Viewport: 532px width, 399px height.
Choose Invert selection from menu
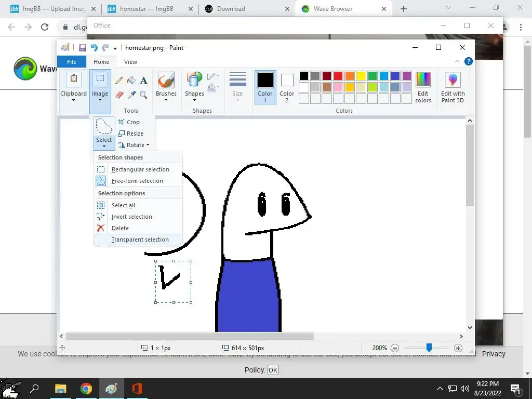pyautogui.click(x=138, y=217)
